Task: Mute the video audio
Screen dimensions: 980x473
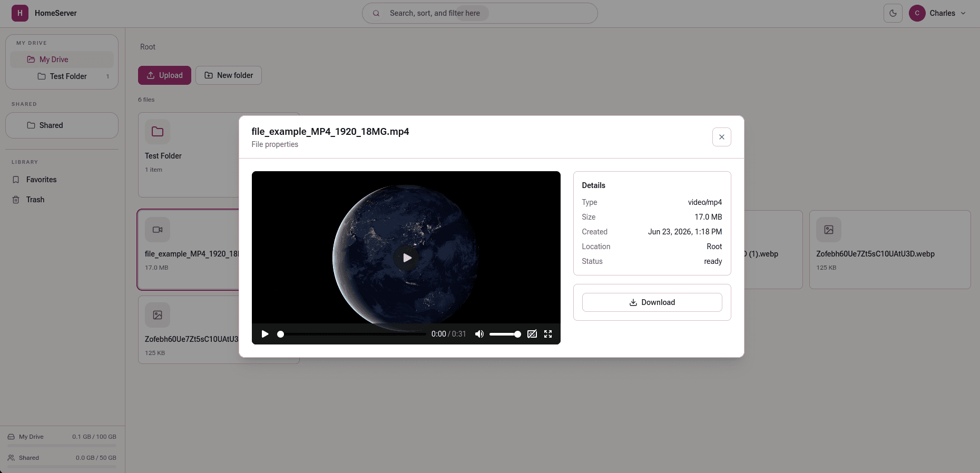Action: (x=479, y=334)
